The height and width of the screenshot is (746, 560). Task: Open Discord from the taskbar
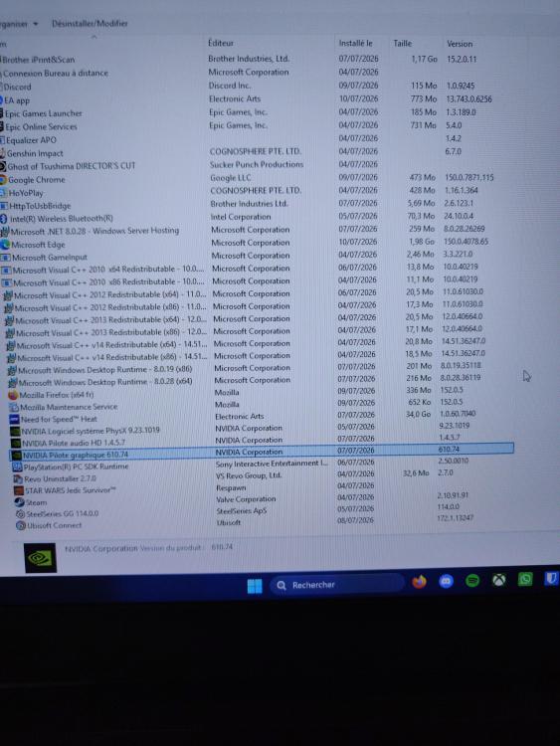446,581
